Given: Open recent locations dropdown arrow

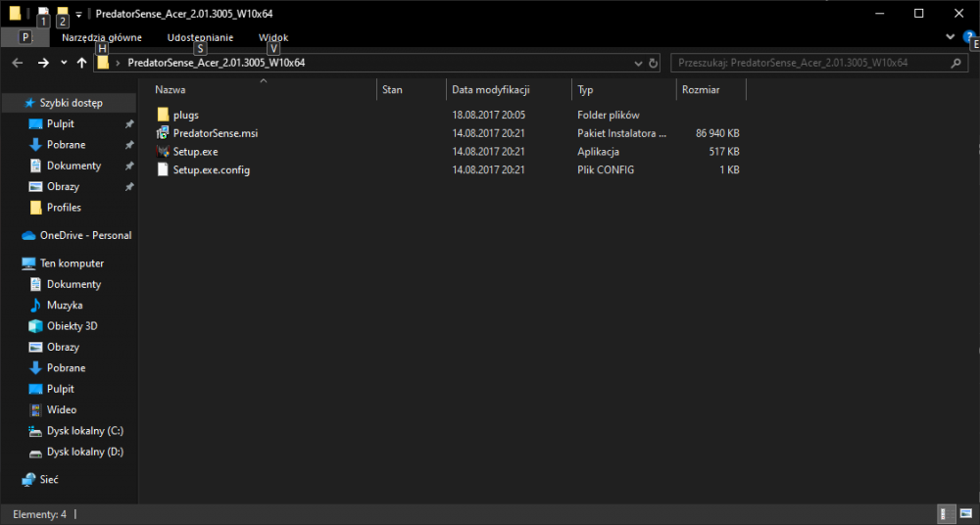Looking at the screenshot, I should 64,63.
